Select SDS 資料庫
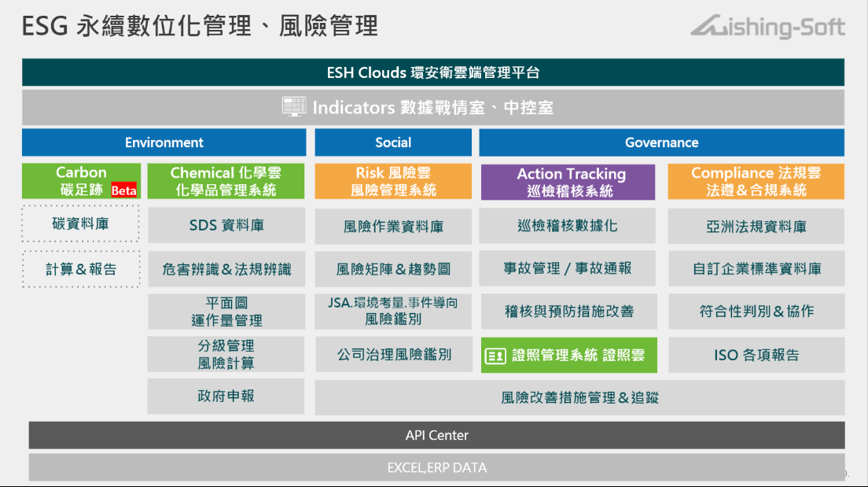This screenshot has width=868, height=487. [x=226, y=226]
